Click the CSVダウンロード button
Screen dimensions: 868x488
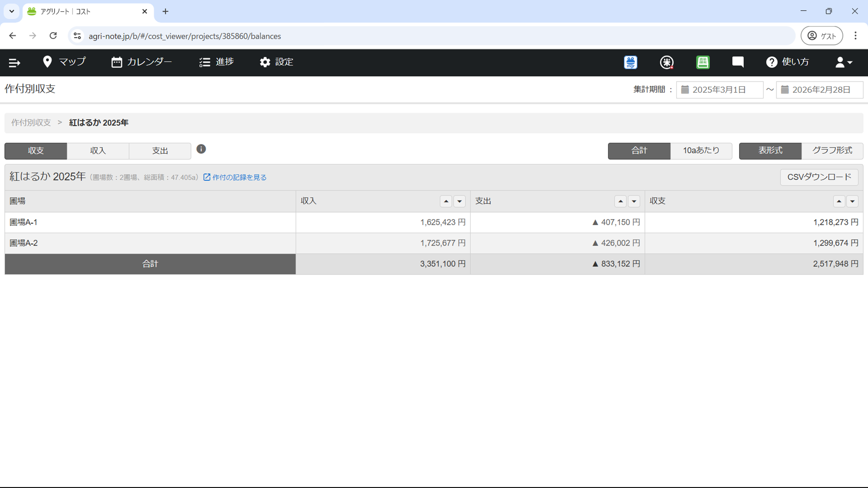[x=819, y=177]
